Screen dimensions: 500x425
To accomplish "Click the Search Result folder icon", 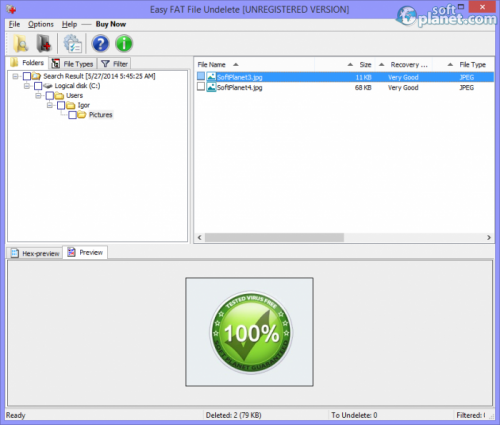I will point(36,76).
